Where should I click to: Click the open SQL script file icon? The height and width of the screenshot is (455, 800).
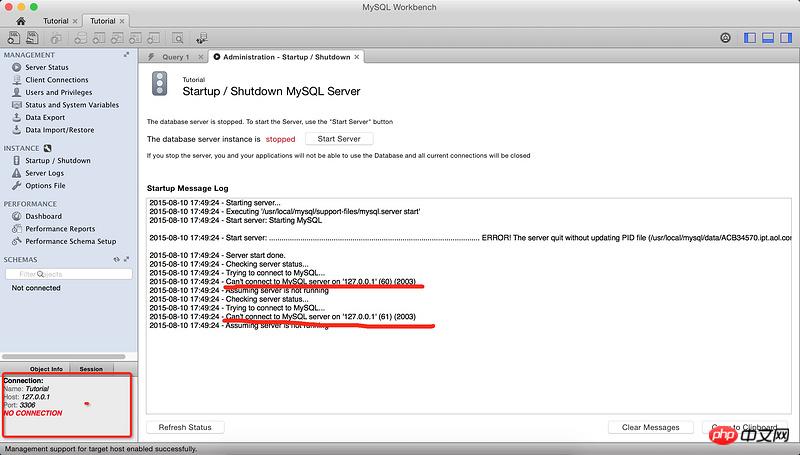(x=33, y=38)
